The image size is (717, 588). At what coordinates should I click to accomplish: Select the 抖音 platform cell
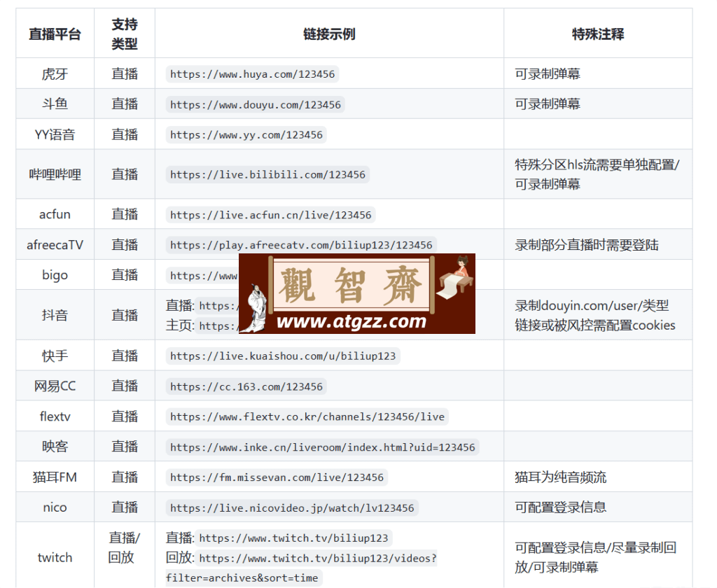pyautogui.click(x=55, y=315)
